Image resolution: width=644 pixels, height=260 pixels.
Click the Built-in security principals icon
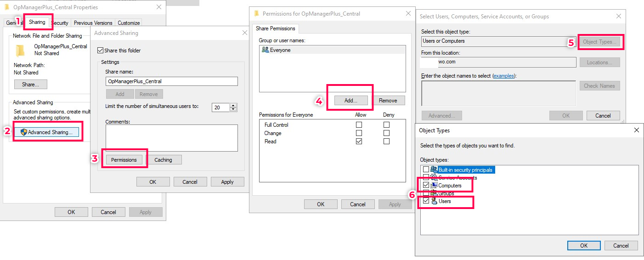point(434,170)
